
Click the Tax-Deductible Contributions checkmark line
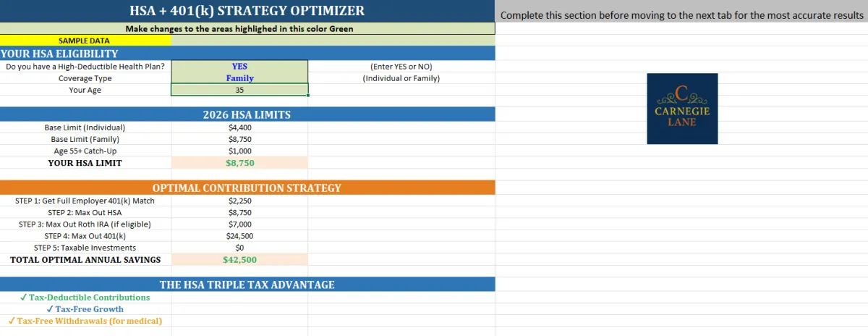(x=85, y=298)
